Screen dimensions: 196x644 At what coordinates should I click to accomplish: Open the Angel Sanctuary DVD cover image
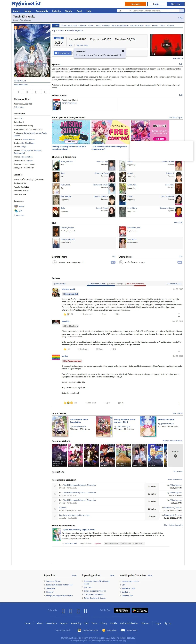pyautogui.click(x=32, y=51)
